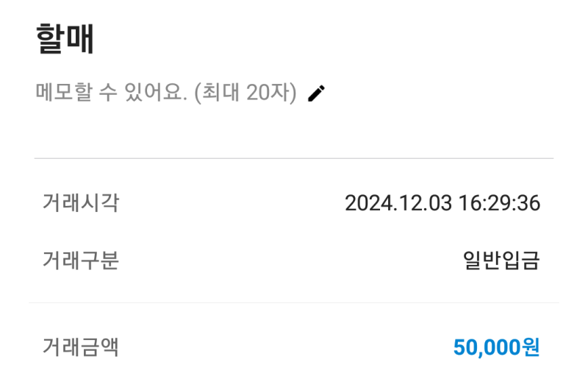
Task: Tap the "일반입금" transaction type value
Action: click(x=501, y=260)
